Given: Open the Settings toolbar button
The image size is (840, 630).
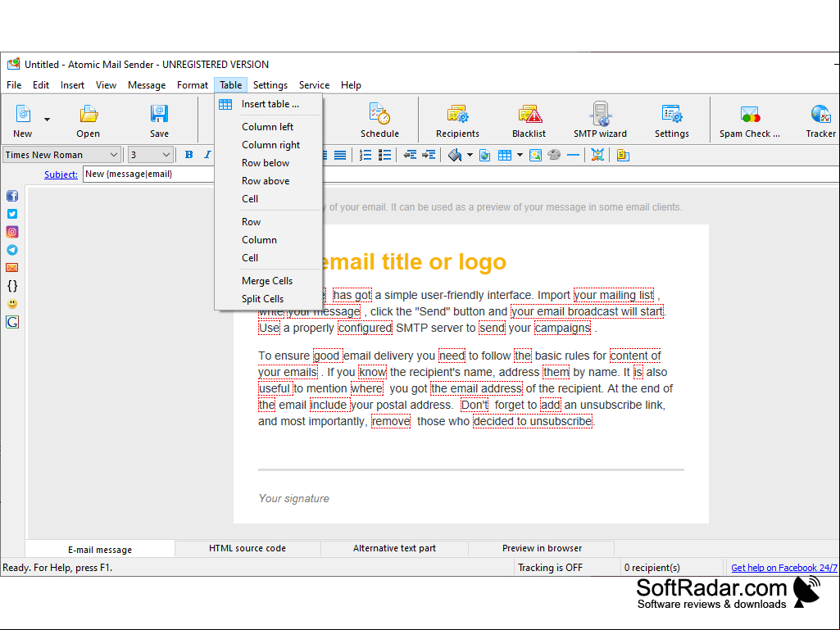Looking at the screenshot, I should point(672,120).
